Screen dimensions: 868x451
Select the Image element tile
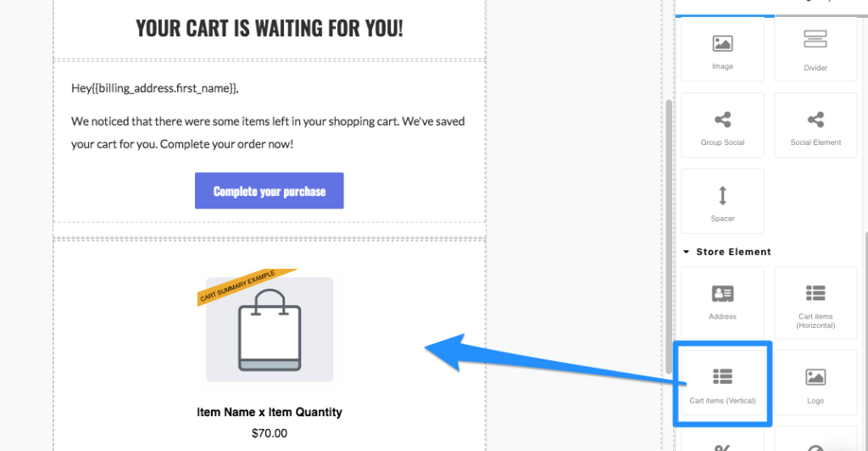[x=722, y=49]
